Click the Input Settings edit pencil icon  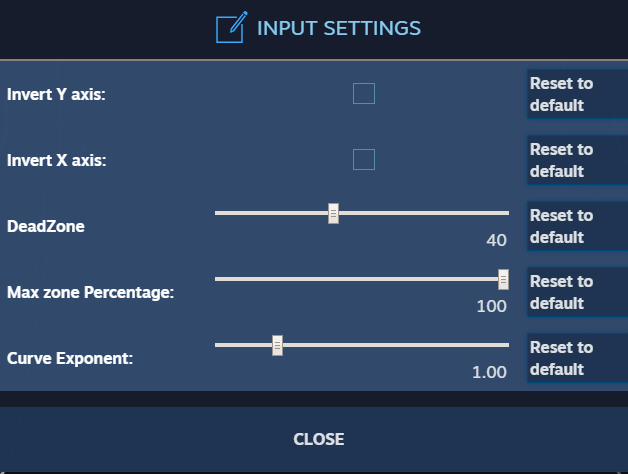pos(231,28)
